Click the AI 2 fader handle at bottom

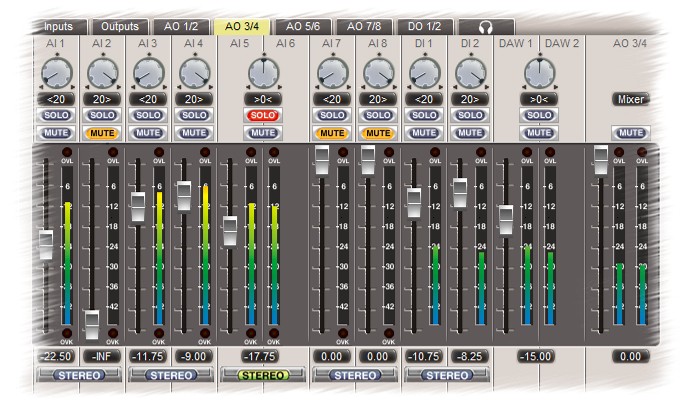tap(92, 325)
